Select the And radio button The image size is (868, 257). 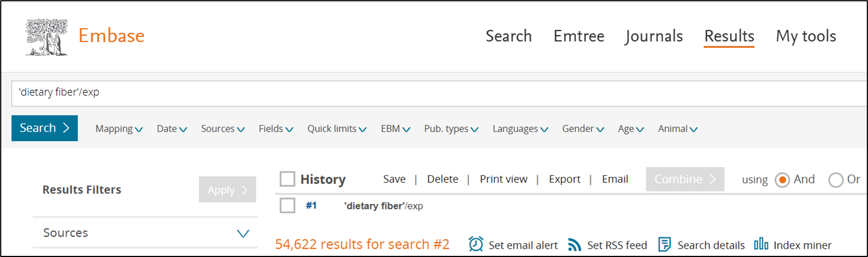782,180
